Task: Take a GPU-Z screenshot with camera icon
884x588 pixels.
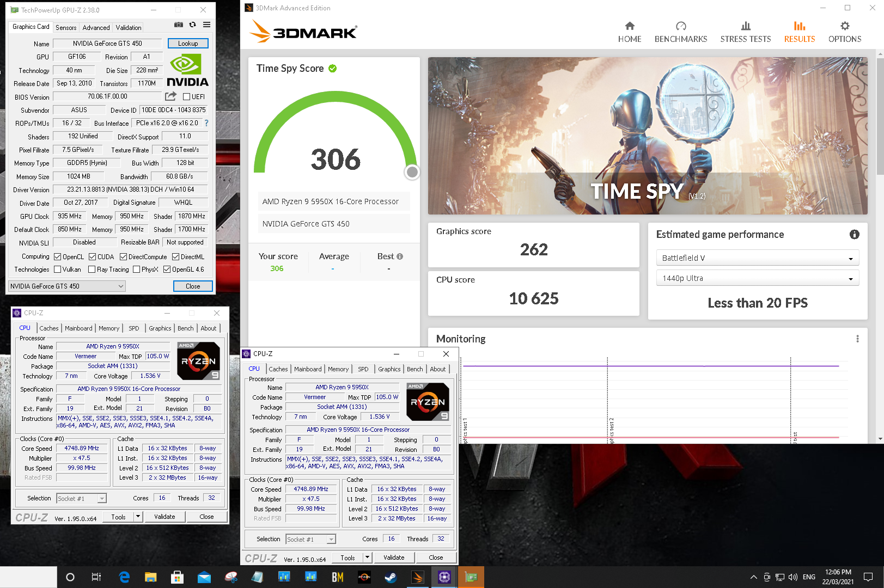Action: pyautogui.click(x=178, y=24)
